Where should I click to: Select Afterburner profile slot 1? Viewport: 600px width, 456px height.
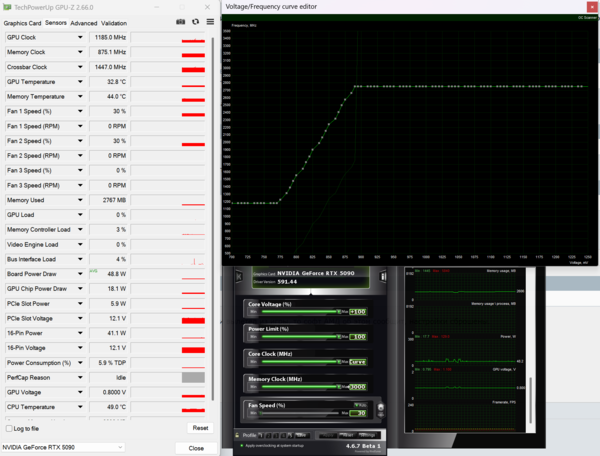tap(261, 435)
